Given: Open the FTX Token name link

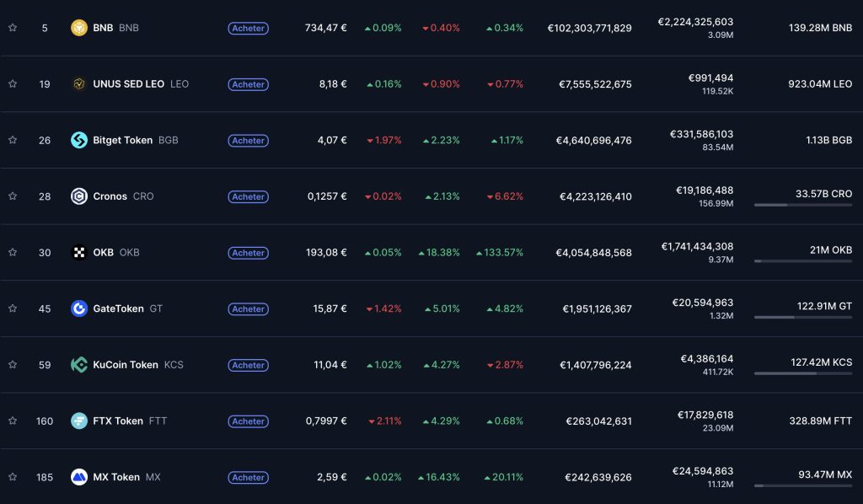Looking at the screenshot, I should (118, 421).
